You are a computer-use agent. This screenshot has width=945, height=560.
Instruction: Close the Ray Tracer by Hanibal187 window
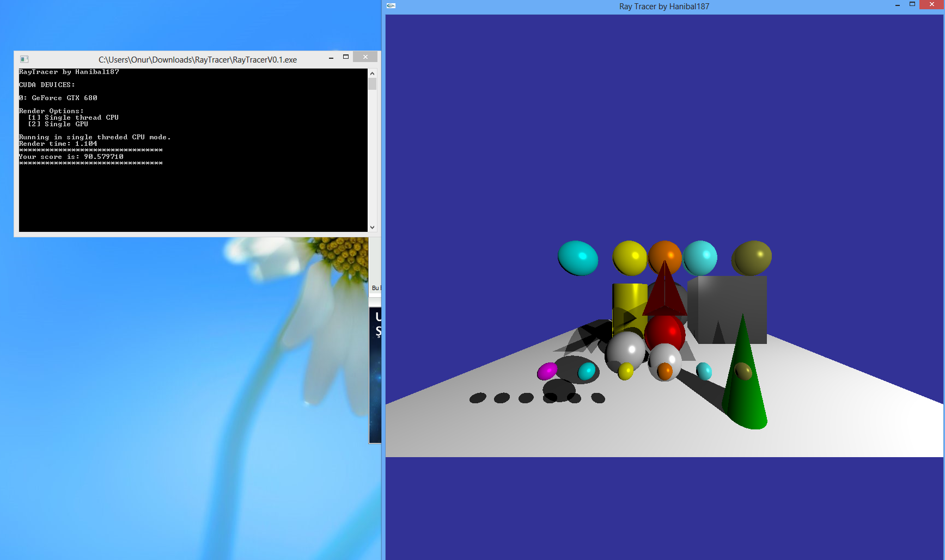pyautogui.click(x=931, y=4)
